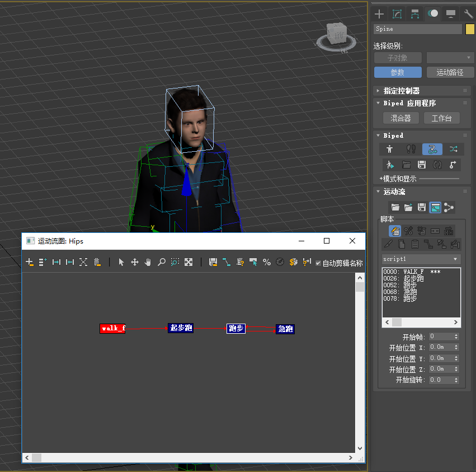Open the Motion command panel tab
This screenshot has width=476, height=472.
point(432,13)
